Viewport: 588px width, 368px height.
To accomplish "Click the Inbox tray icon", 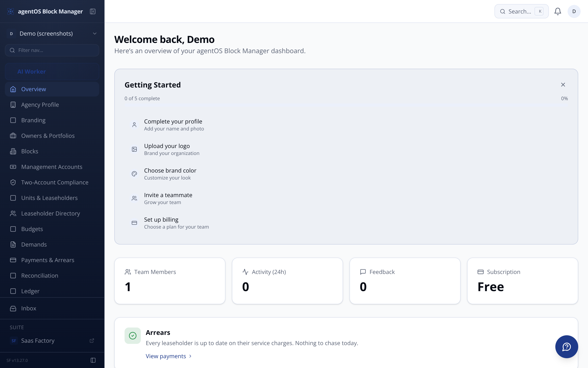I will click(13, 308).
